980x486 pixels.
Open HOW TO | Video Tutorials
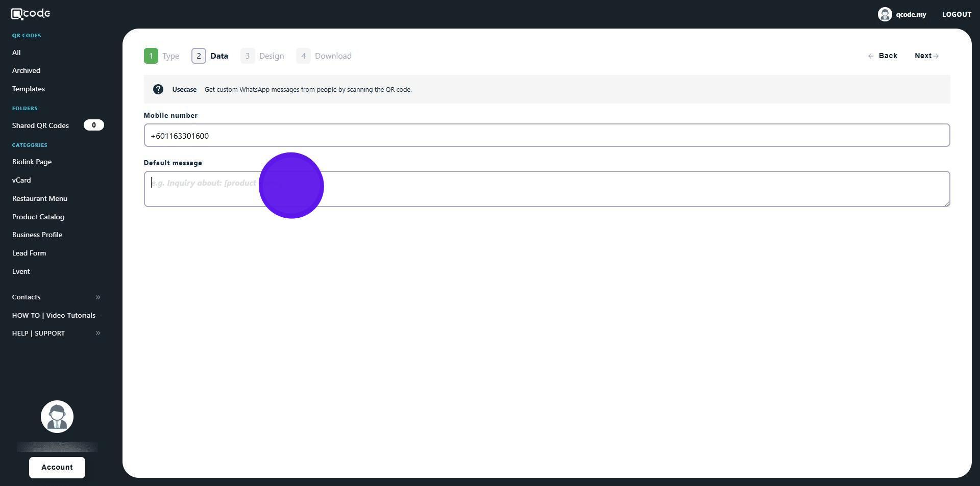point(54,315)
